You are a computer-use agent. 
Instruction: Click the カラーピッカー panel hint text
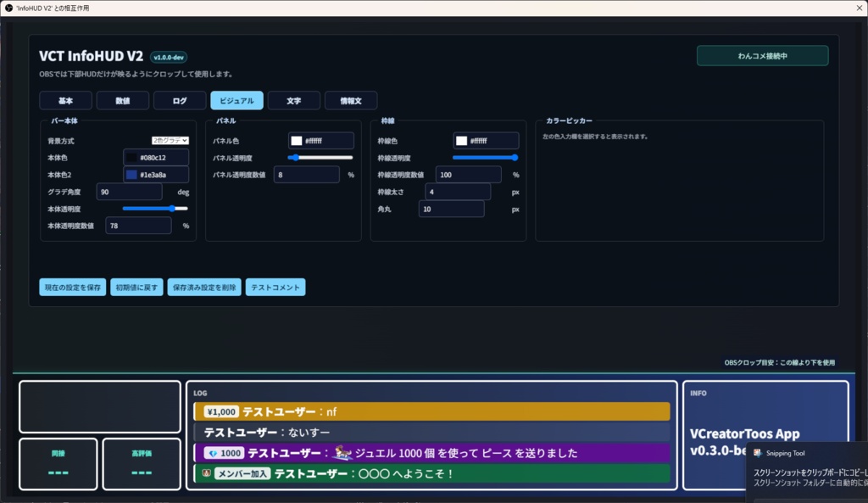coord(595,137)
